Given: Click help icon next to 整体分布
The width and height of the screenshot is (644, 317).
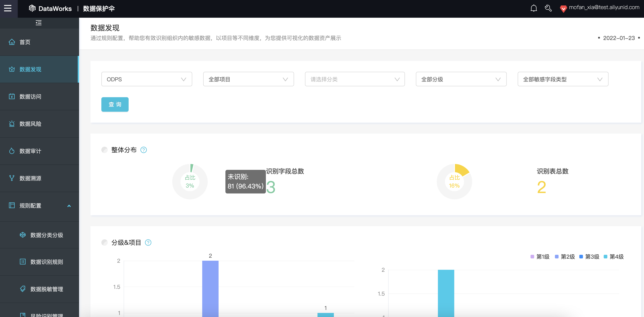Looking at the screenshot, I should click(x=143, y=150).
